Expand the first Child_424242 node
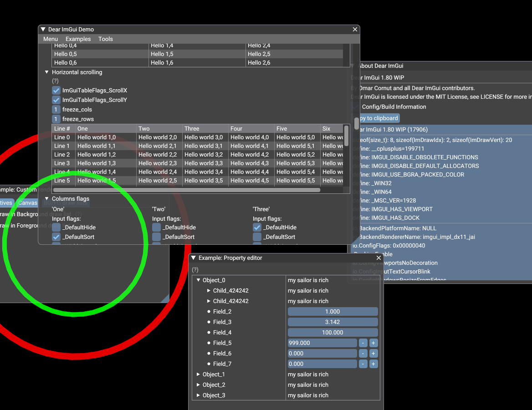Image resolution: width=532 pixels, height=410 pixels. point(209,291)
